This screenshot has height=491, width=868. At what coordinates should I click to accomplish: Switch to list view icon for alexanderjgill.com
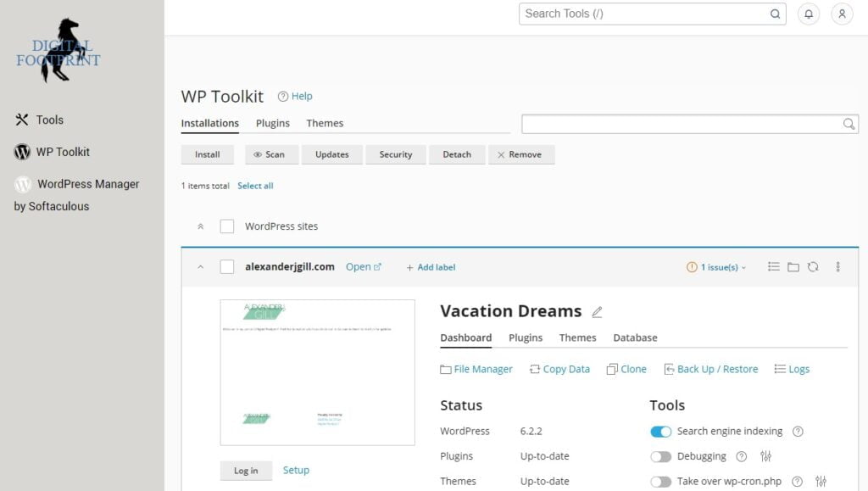coord(773,267)
